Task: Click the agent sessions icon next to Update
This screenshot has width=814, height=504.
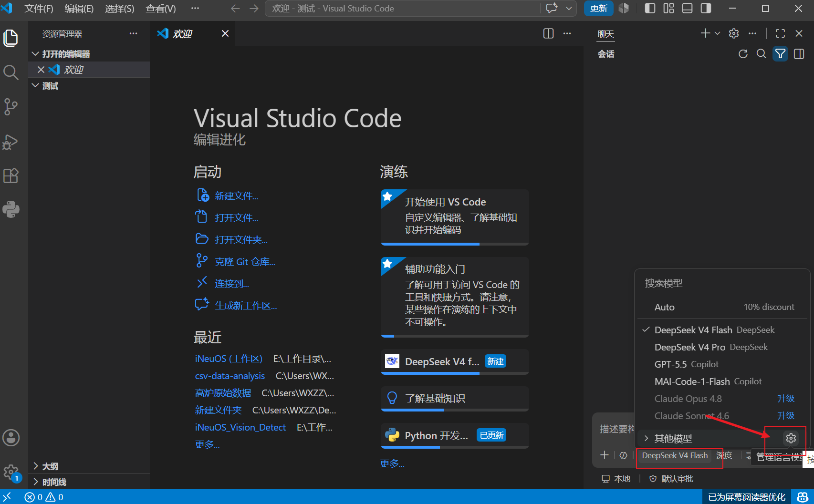Action: (624, 8)
